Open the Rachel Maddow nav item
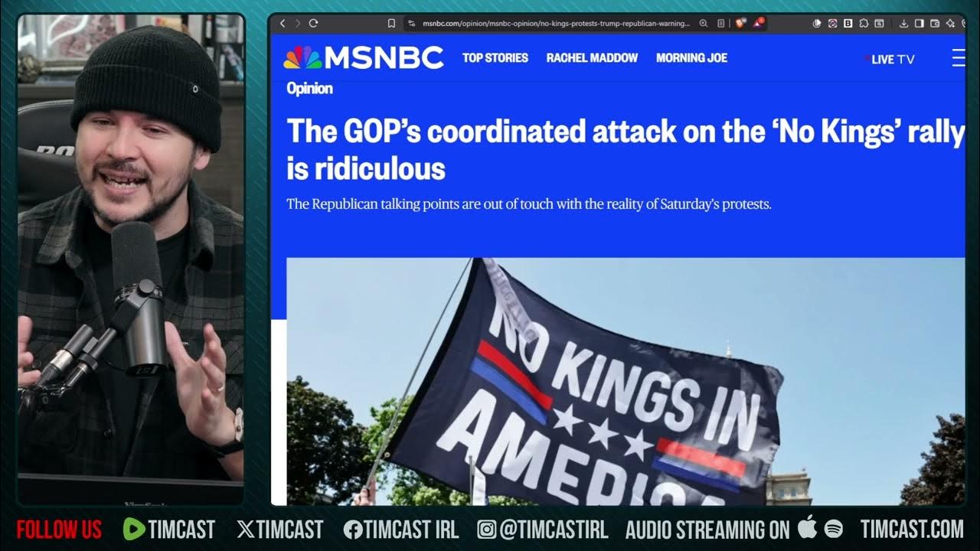Screen dimensions: 980x551 [592, 57]
